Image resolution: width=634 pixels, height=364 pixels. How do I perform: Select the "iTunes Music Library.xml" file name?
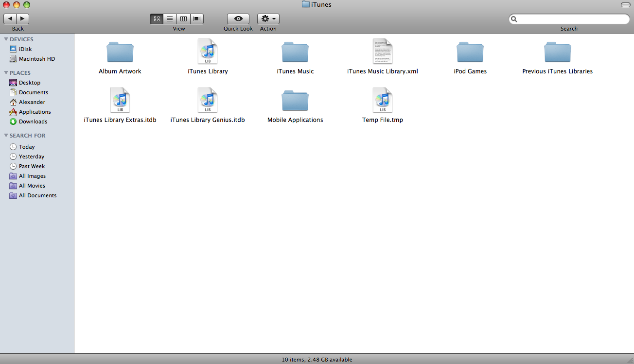[383, 71]
